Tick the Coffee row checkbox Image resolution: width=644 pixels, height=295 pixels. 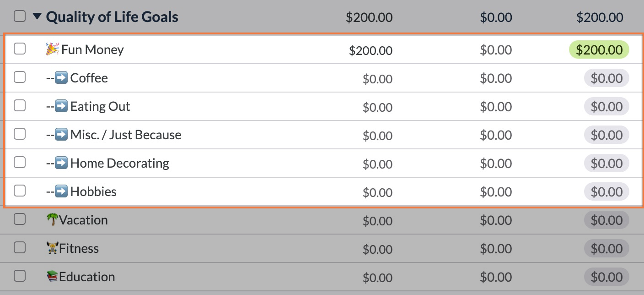[x=20, y=77]
